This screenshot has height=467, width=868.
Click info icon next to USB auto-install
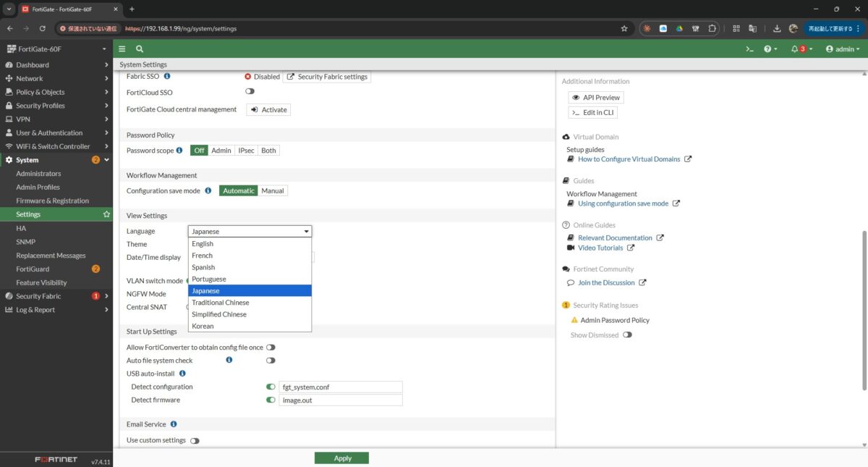coord(182,374)
